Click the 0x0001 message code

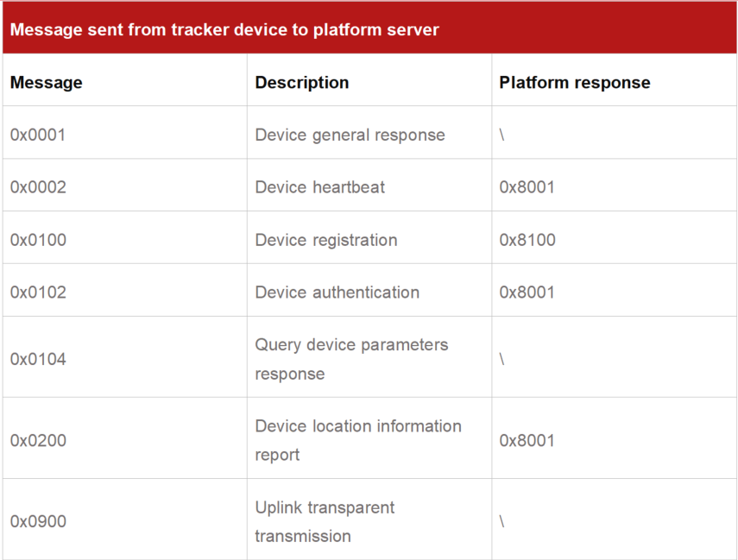click(x=38, y=135)
